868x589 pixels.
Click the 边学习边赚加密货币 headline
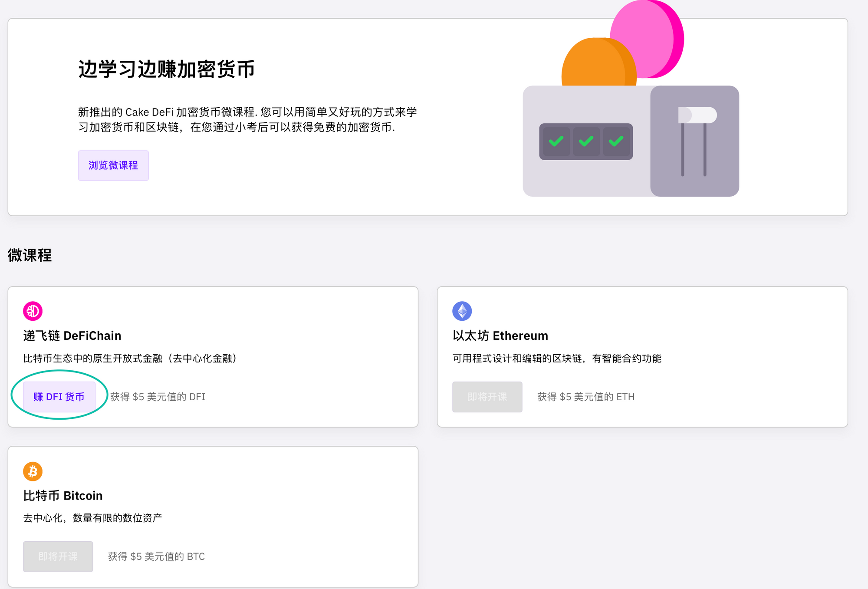166,69
